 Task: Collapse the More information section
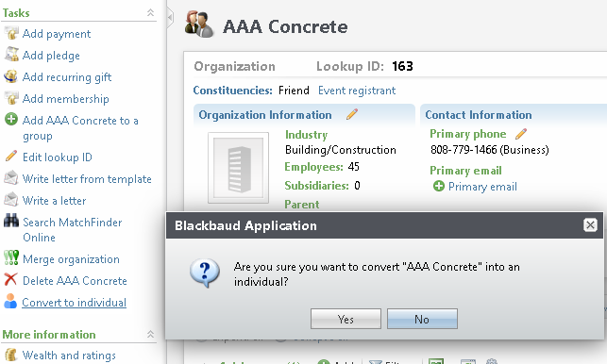(151, 334)
